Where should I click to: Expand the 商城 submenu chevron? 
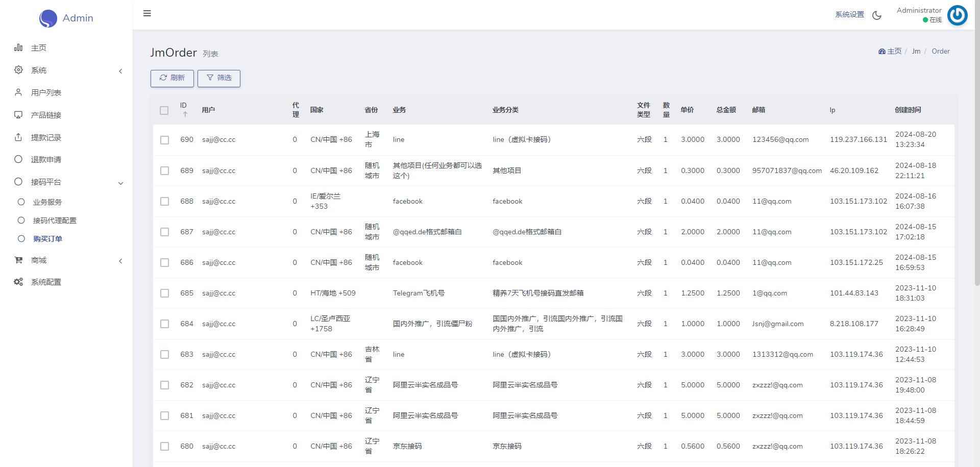click(x=120, y=261)
